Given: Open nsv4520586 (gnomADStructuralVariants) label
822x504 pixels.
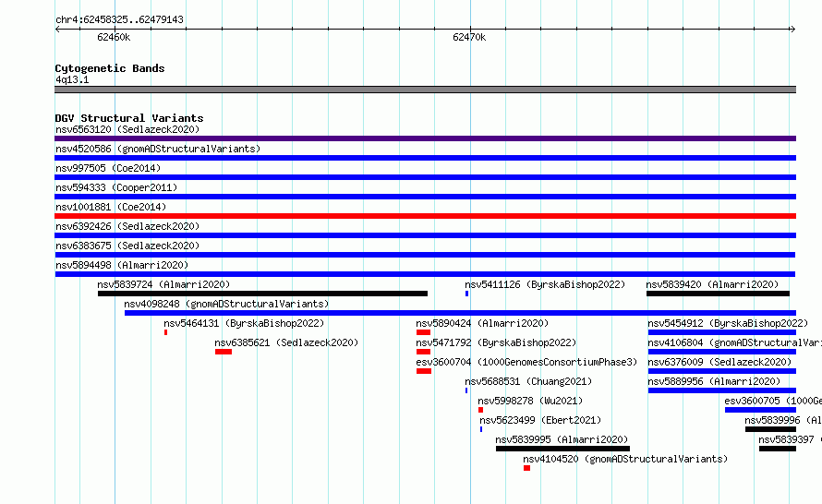Looking at the screenshot, I should pos(158,149).
